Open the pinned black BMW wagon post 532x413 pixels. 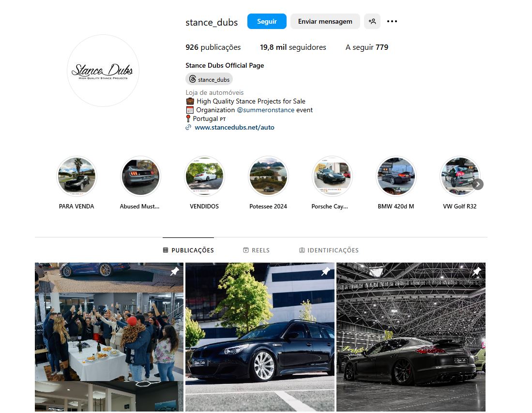[x=260, y=337]
